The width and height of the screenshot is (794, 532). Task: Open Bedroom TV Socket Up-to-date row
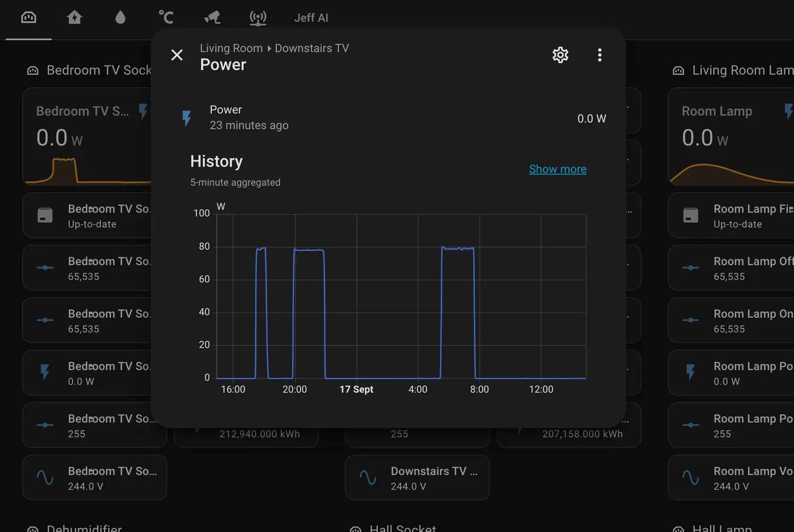pos(87,216)
